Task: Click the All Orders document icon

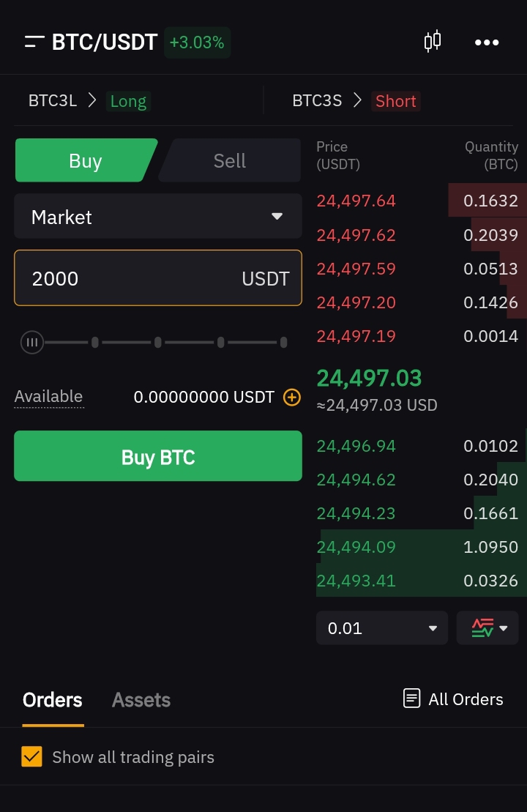Action: (411, 698)
